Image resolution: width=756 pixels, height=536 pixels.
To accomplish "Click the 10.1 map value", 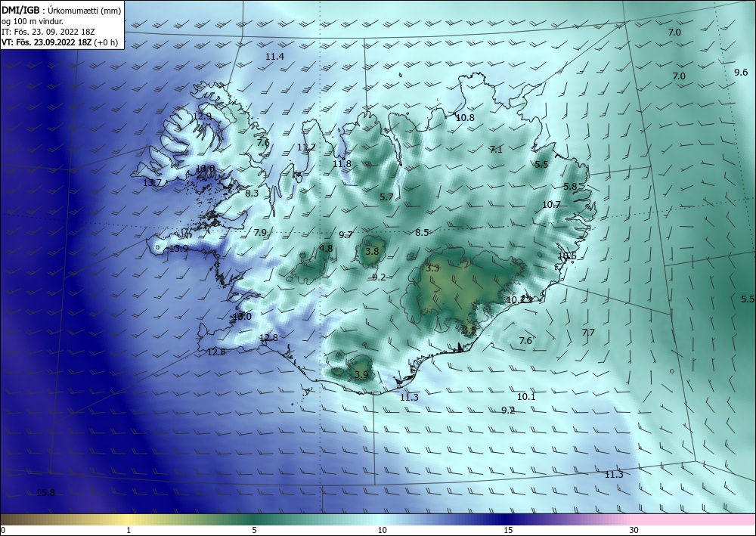I will pyautogui.click(x=526, y=397).
